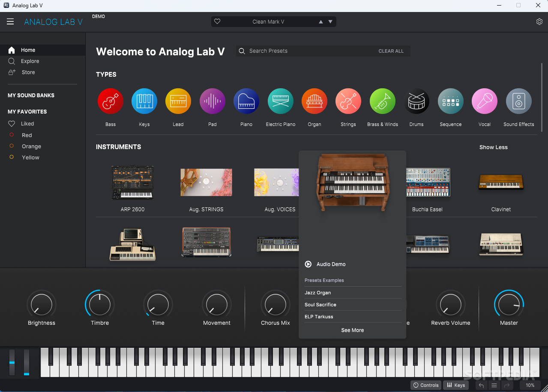The width and height of the screenshot is (548, 392).
Task: Click Show Less for instruments
Action: coord(493,147)
